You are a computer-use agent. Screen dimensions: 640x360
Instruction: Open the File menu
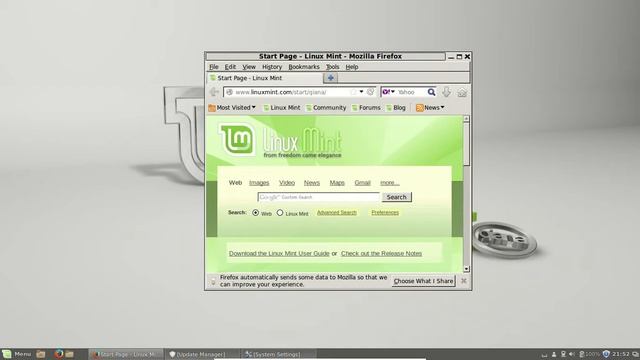click(214, 67)
